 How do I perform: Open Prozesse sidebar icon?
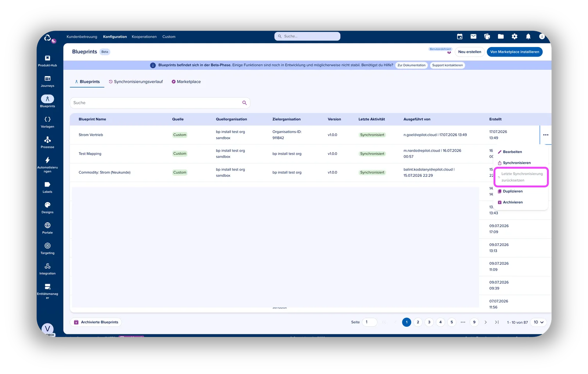pos(47,140)
